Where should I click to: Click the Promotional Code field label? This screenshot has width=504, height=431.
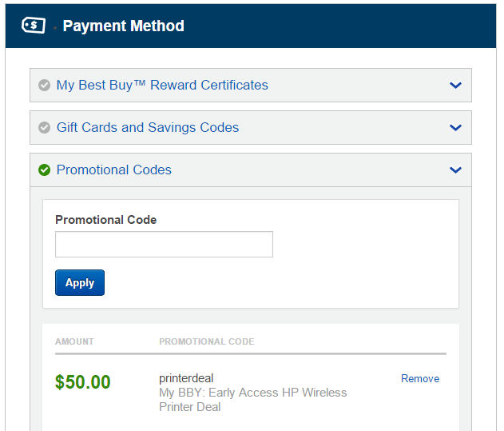click(106, 220)
